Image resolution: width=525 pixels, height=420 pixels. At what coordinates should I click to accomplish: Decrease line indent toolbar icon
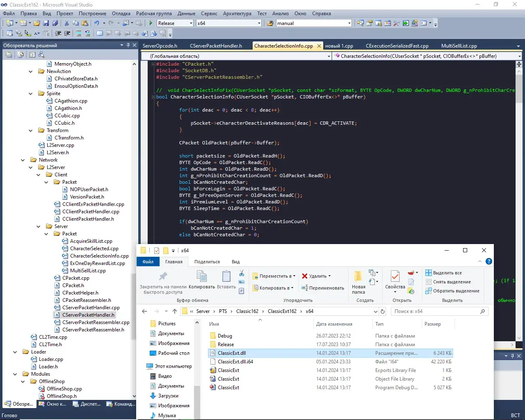point(58,34)
